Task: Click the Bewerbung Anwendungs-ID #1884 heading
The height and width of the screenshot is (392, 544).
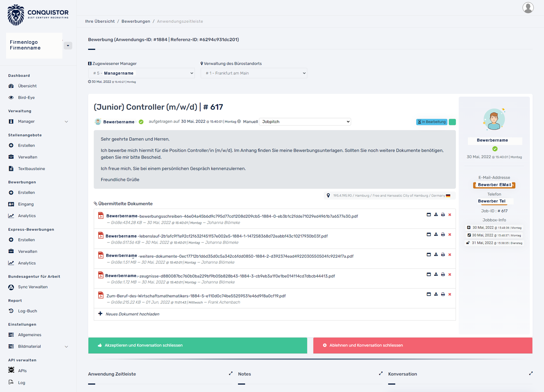Action: 164,40
